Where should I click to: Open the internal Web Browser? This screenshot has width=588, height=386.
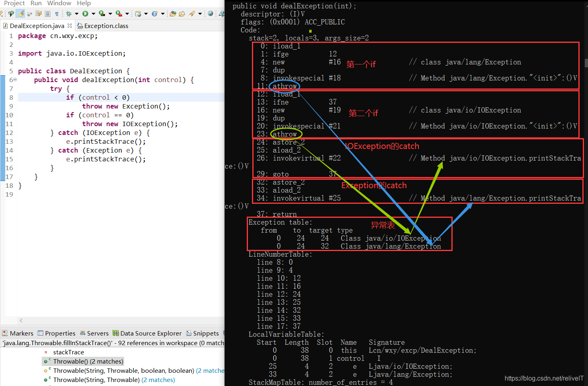(210, 13)
